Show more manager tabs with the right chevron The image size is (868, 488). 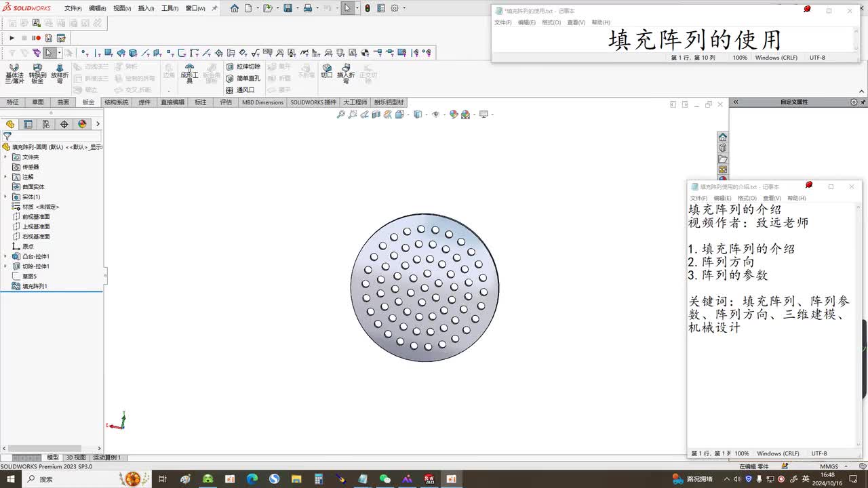click(98, 124)
